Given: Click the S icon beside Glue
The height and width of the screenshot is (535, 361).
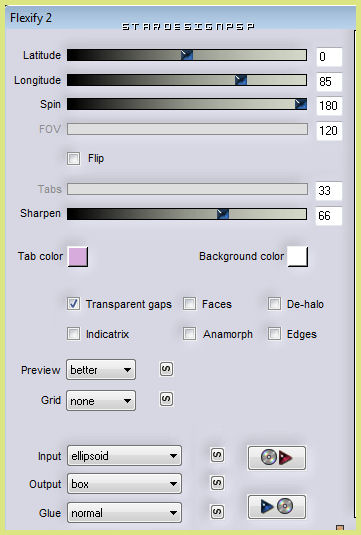Looking at the screenshot, I should [217, 512].
